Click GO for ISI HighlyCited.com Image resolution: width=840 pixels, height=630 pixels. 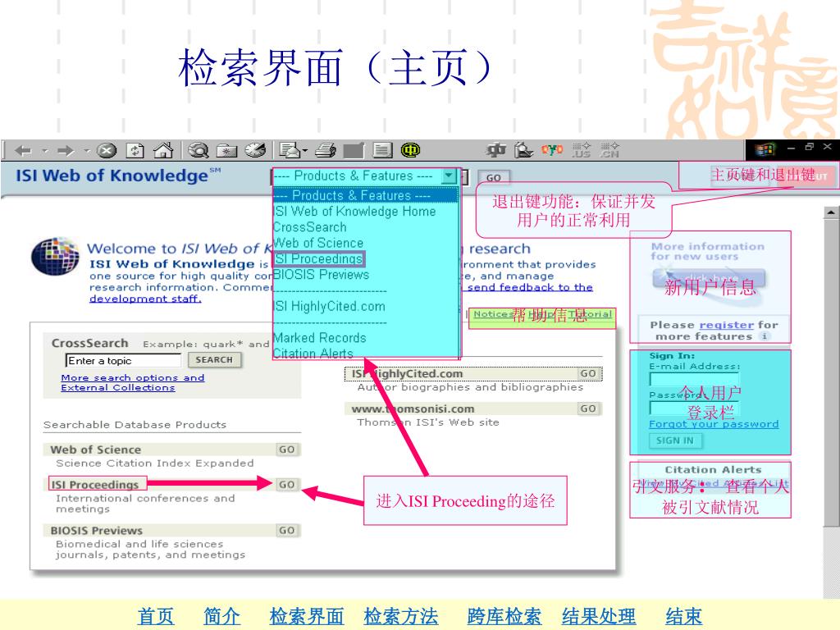pos(588,373)
